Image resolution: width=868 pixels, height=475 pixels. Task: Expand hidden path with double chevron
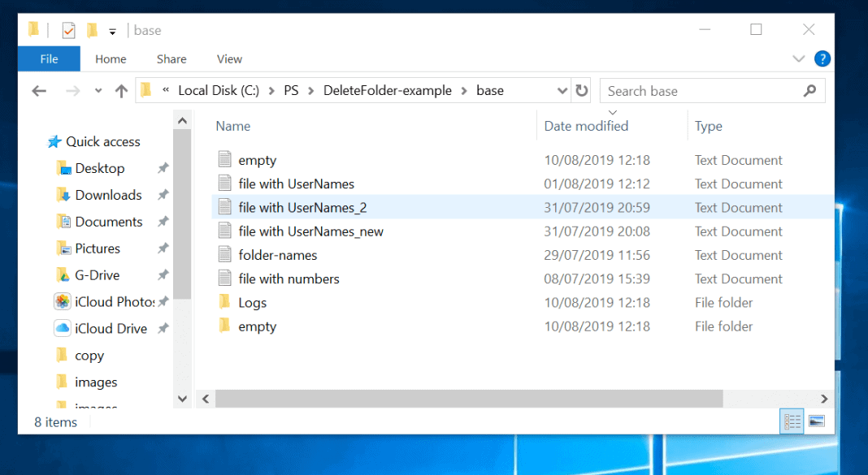point(166,90)
